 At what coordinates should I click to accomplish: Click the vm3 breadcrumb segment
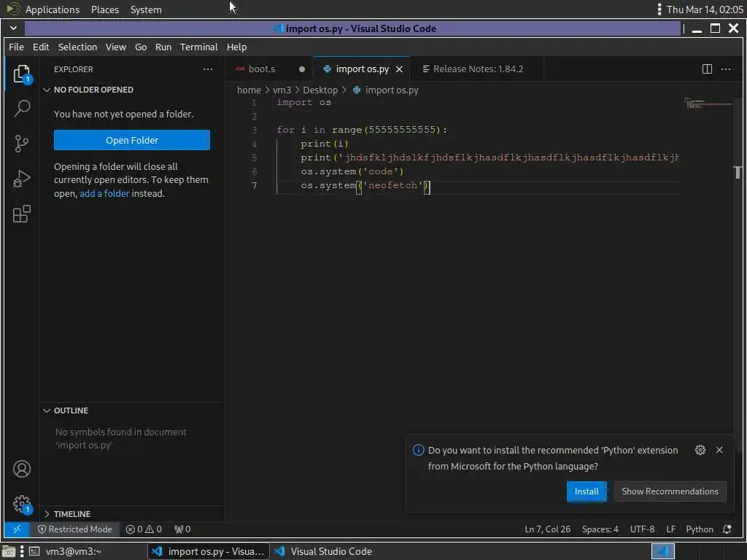[282, 90]
